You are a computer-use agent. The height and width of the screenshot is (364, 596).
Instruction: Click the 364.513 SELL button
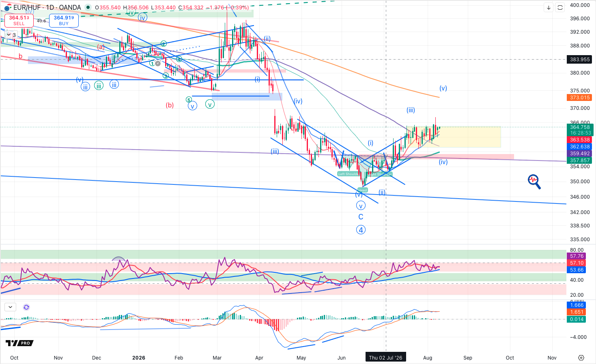coord(19,20)
